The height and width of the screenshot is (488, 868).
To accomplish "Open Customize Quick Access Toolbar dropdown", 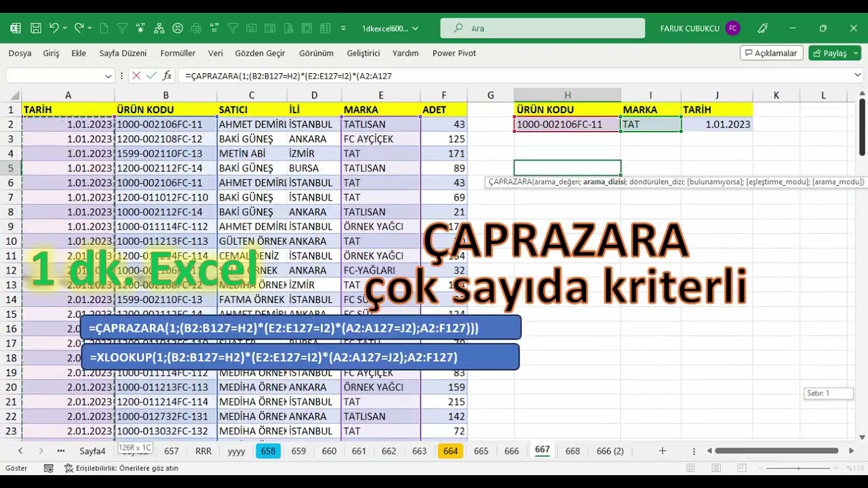I will (343, 28).
